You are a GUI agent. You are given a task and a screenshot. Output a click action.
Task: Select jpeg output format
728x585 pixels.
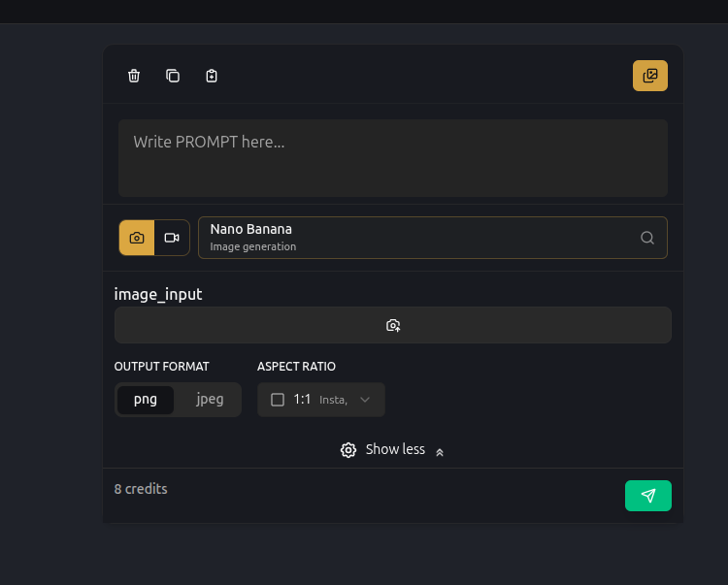click(210, 400)
